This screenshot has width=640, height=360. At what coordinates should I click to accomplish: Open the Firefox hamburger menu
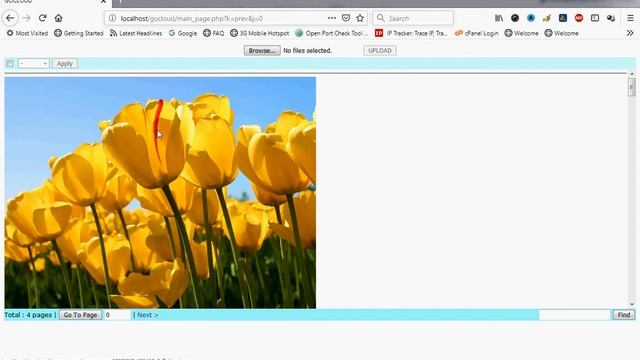630,18
